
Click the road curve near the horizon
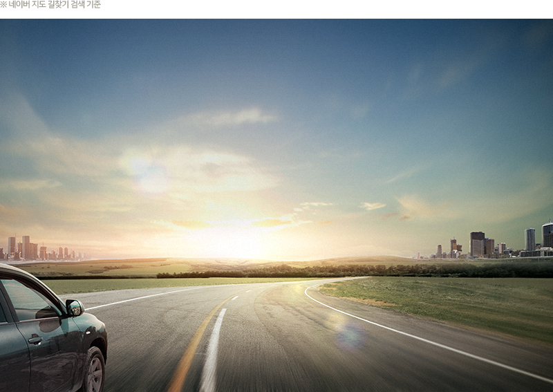pyautogui.click(x=332, y=281)
